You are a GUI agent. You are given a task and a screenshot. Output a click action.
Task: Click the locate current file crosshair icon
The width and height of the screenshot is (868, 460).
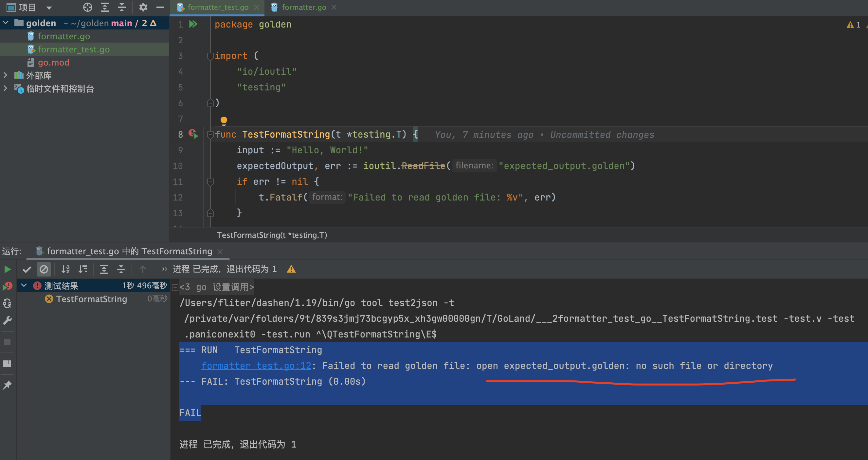point(88,7)
